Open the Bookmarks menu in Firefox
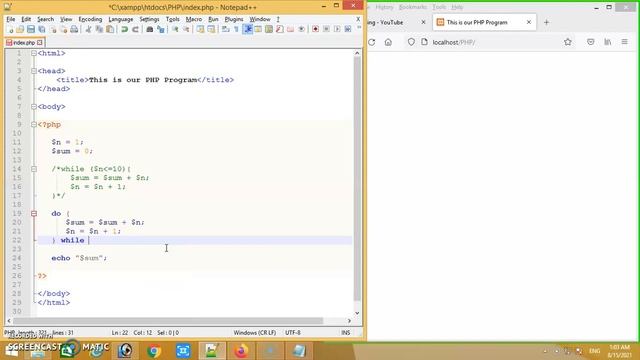The image size is (640, 360). tap(413, 7)
